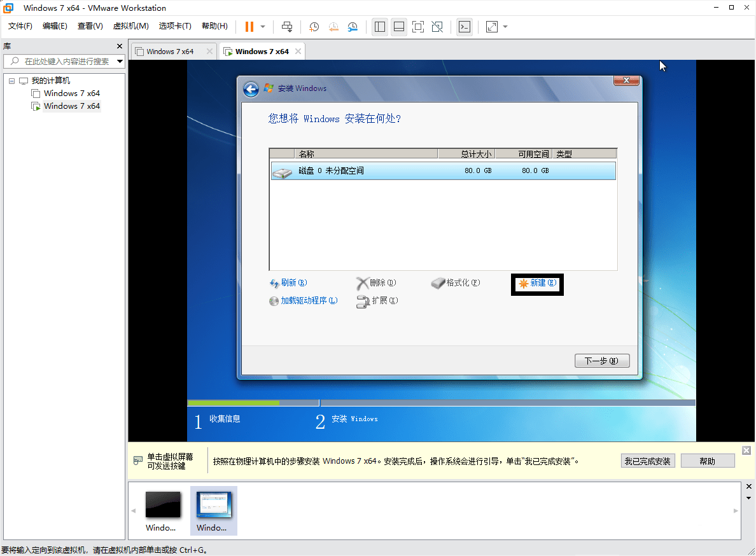The width and height of the screenshot is (756, 556).
Task: Click the 下一步(N) button
Action: coord(602,361)
